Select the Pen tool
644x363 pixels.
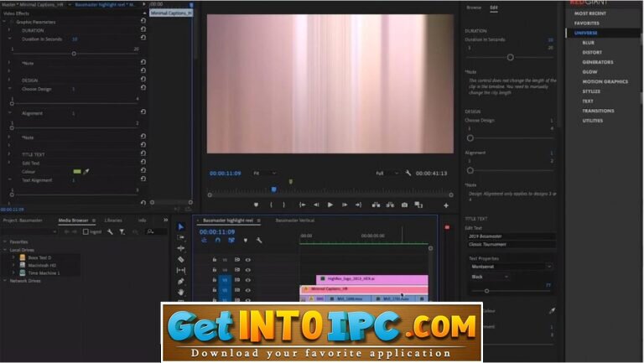tap(181, 282)
